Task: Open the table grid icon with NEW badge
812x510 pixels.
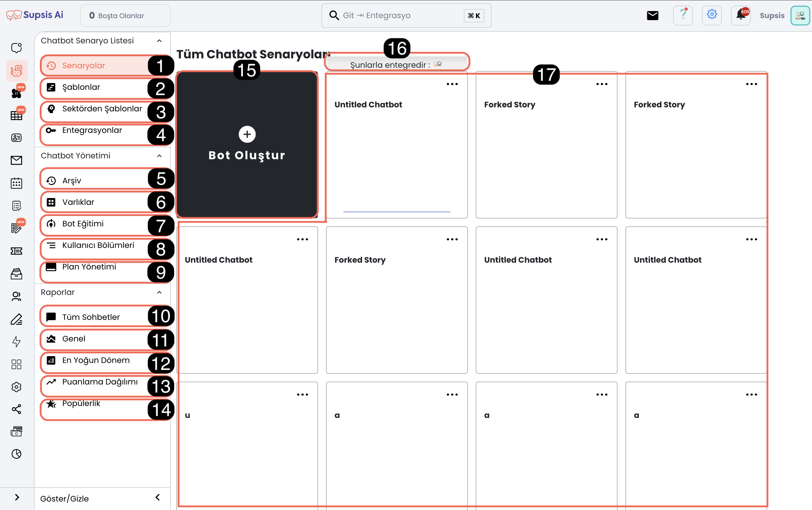Action: [x=16, y=115]
